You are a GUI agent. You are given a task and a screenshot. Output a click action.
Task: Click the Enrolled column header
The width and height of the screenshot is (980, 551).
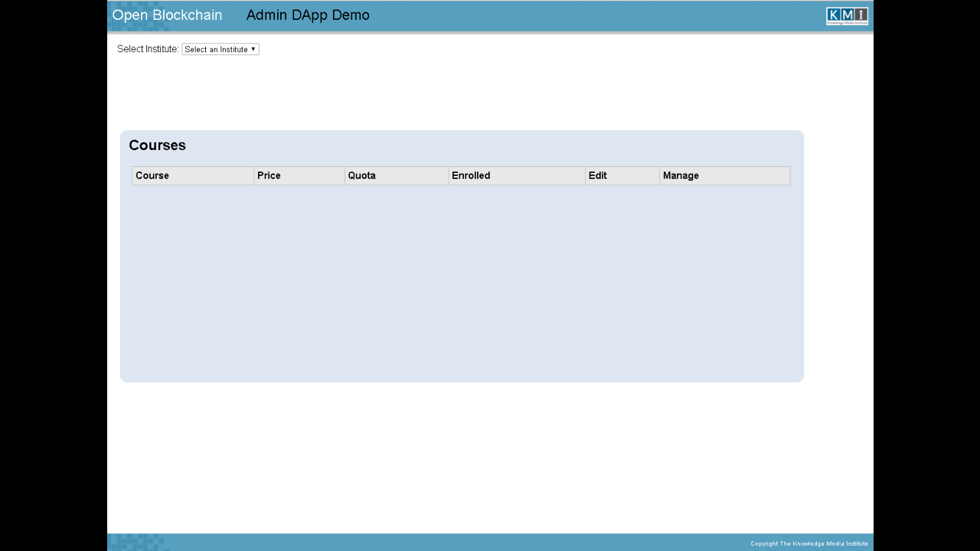tap(470, 175)
